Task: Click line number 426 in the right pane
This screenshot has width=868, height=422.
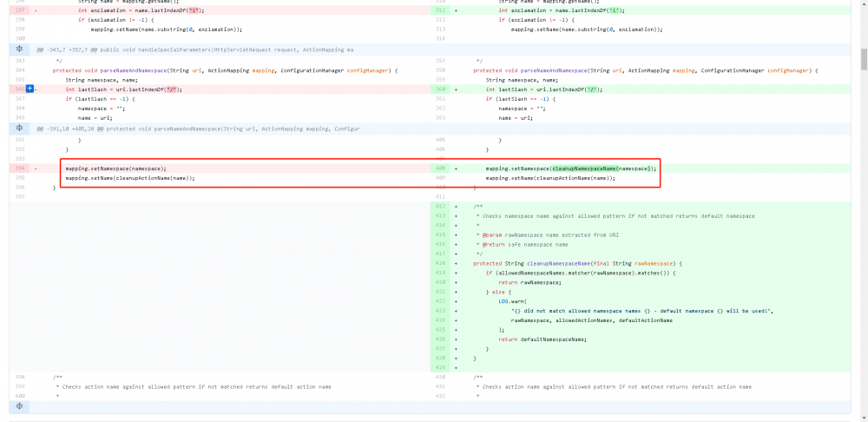Action: (x=441, y=340)
